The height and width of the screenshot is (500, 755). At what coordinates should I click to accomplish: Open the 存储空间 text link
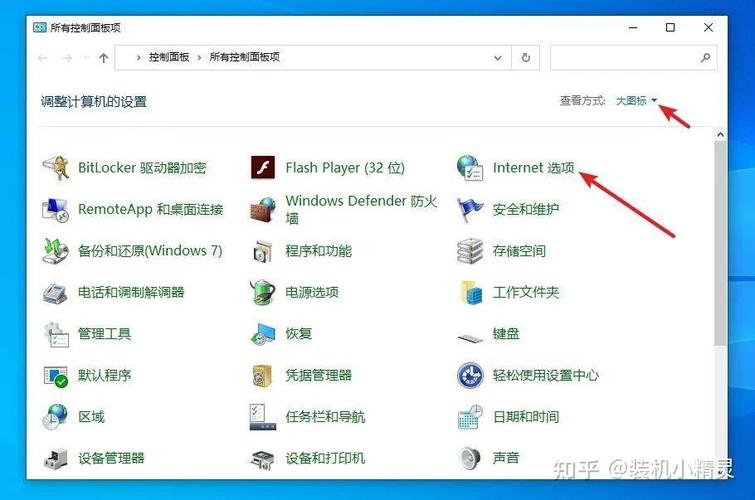click(519, 251)
